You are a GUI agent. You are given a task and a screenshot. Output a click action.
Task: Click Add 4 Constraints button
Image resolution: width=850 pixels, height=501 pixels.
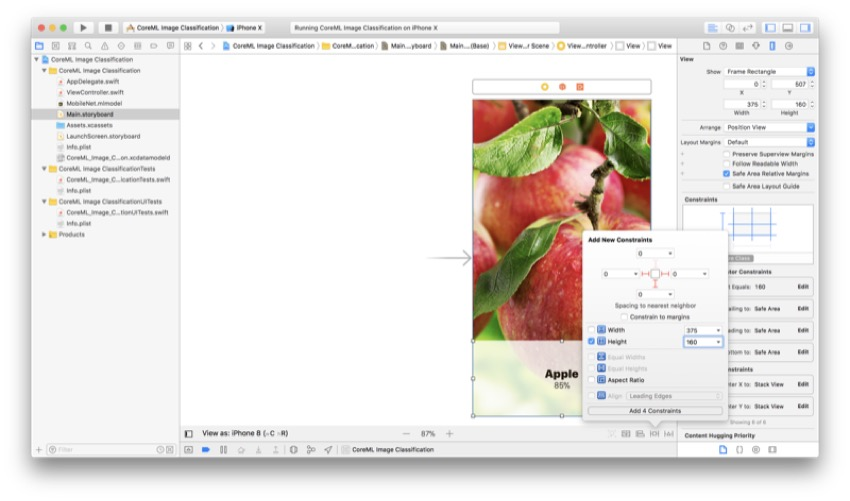(x=655, y=411)
